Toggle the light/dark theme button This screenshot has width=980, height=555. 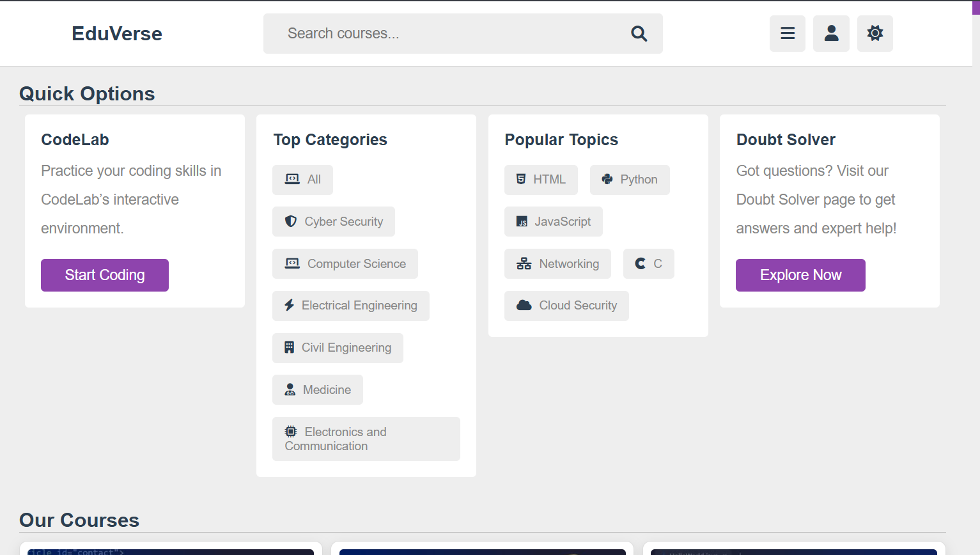click(875, 33)
